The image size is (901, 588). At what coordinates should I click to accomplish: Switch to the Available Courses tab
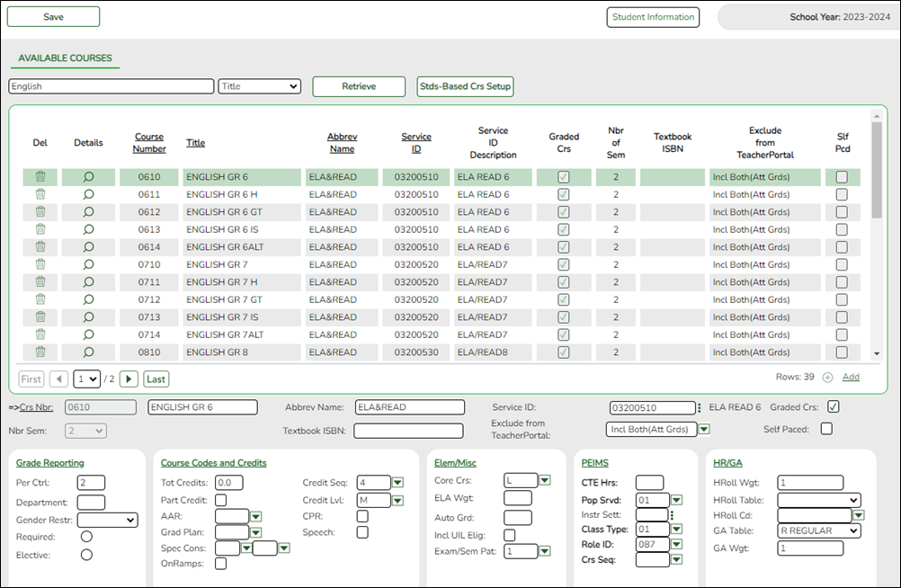(65, 58)
